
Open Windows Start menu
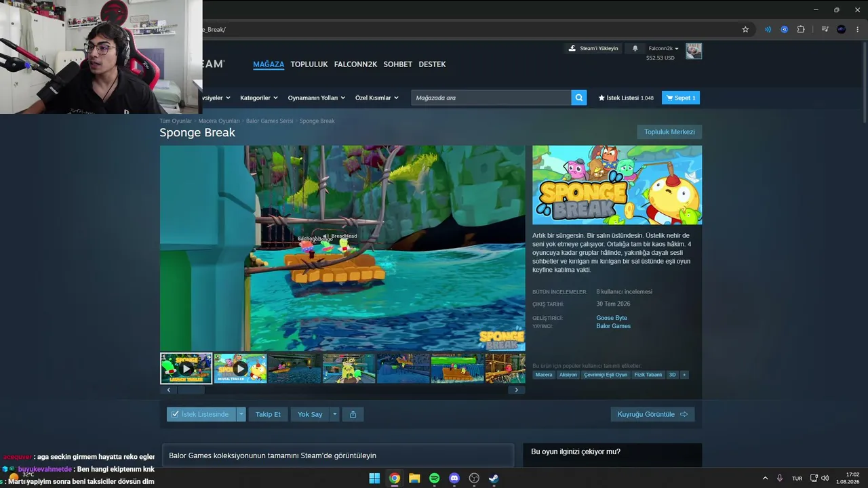pyautogui.click(x=374, y=479)
